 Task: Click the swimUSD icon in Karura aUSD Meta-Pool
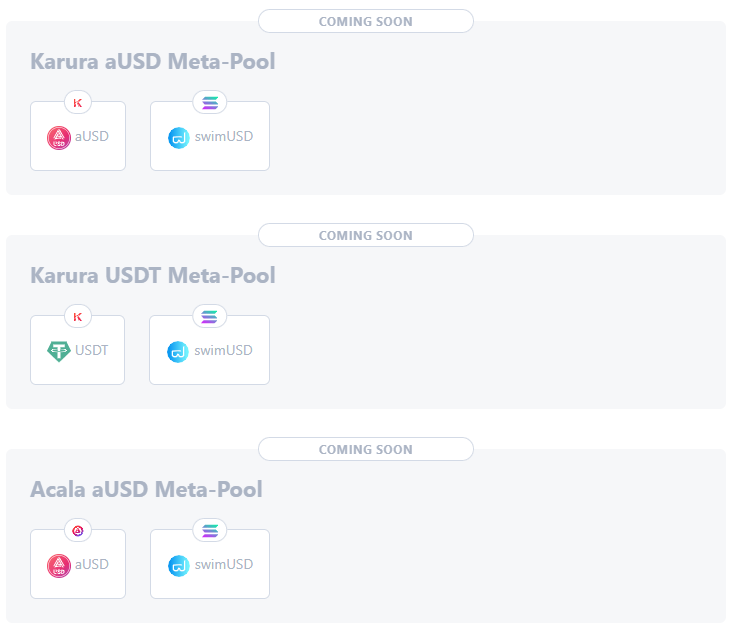tap(179, 137)
